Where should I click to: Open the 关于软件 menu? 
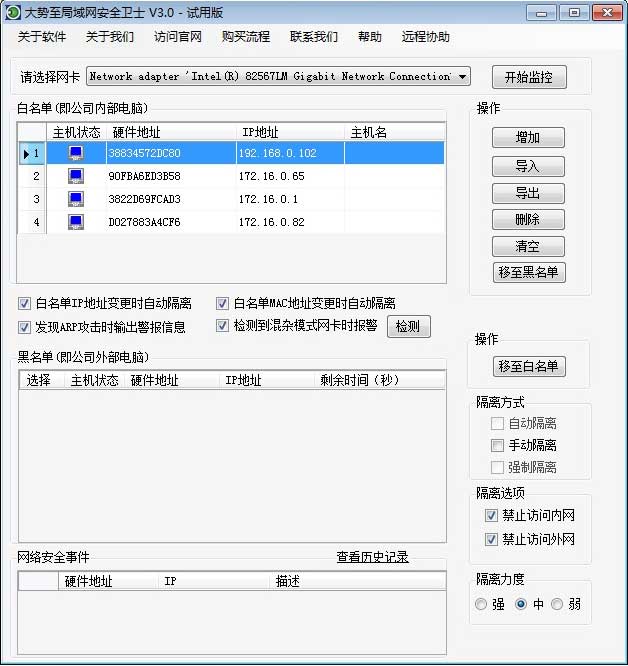tap(42, 37)
